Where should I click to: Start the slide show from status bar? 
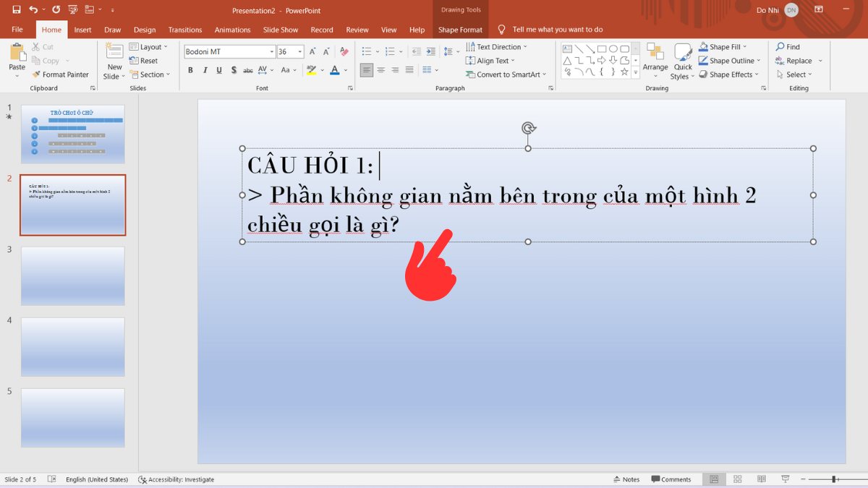(x=786, y=479)
